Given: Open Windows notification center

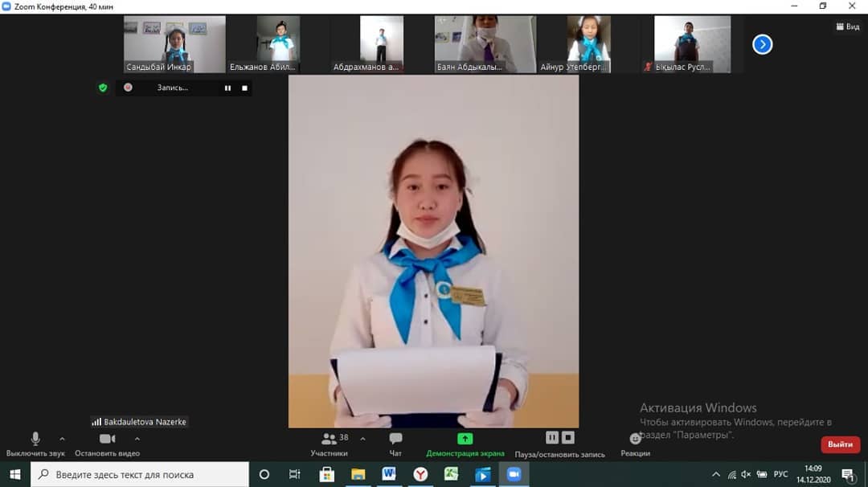Looking at the screenshot, I should [848, 474].
